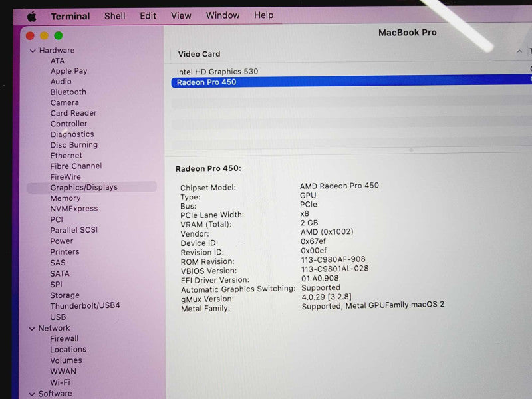Select Intel HD Graphics 530 row
The width and height of the screenshot is (532, 399).
click(x=352, y=72)
